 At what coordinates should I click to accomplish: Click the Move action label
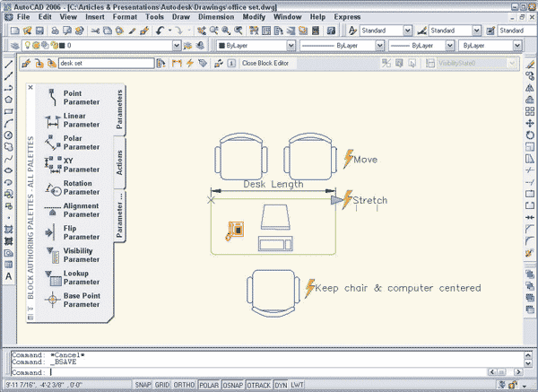[x=366, y=160]
